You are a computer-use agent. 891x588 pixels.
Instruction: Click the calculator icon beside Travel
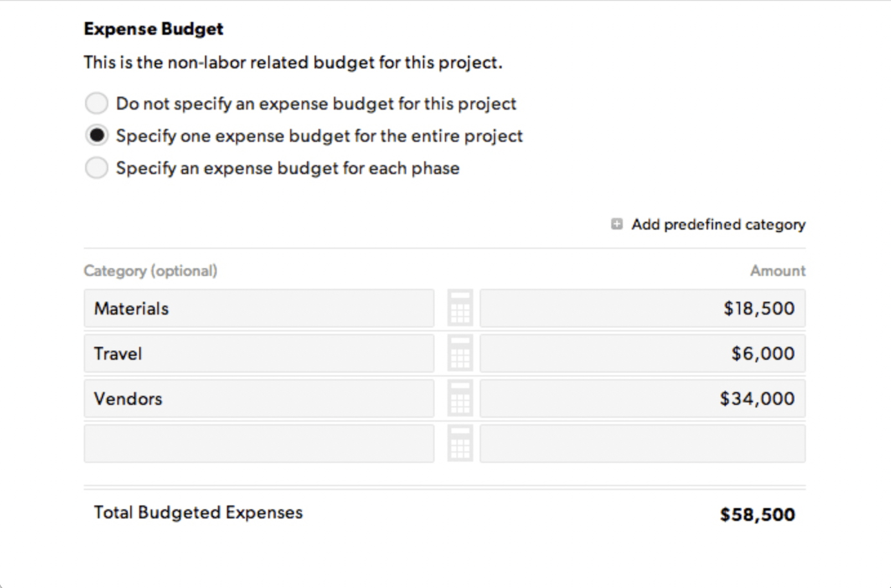point(460,353)
